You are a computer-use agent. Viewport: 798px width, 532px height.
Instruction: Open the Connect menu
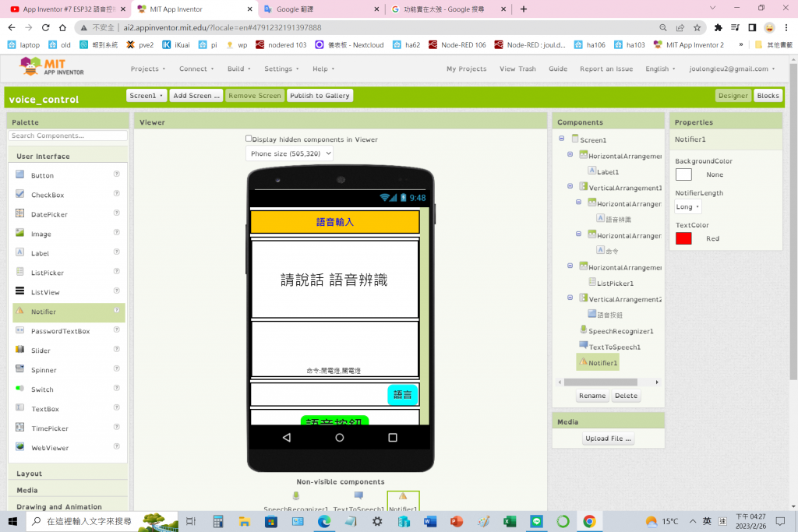196,69
